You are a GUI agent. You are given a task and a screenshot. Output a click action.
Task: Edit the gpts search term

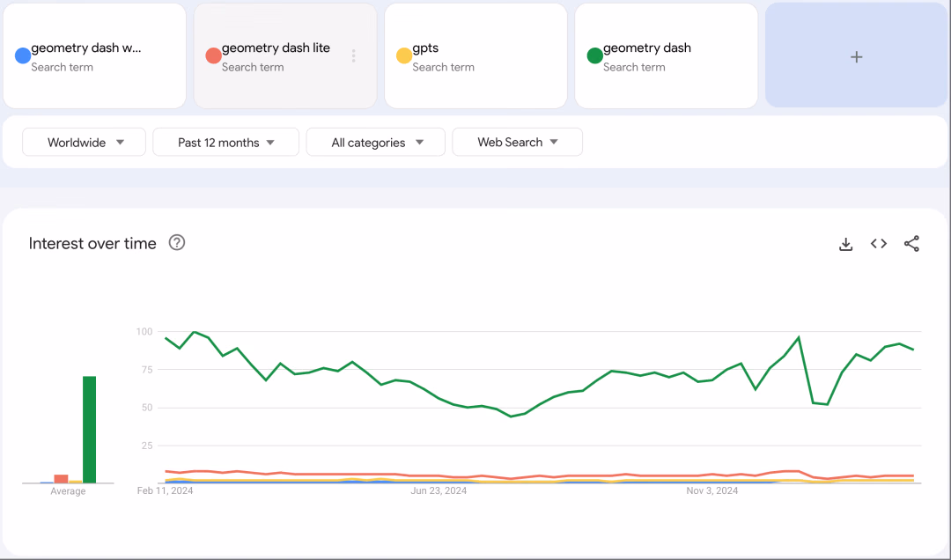pyautogui.click(x=425, y=48)
